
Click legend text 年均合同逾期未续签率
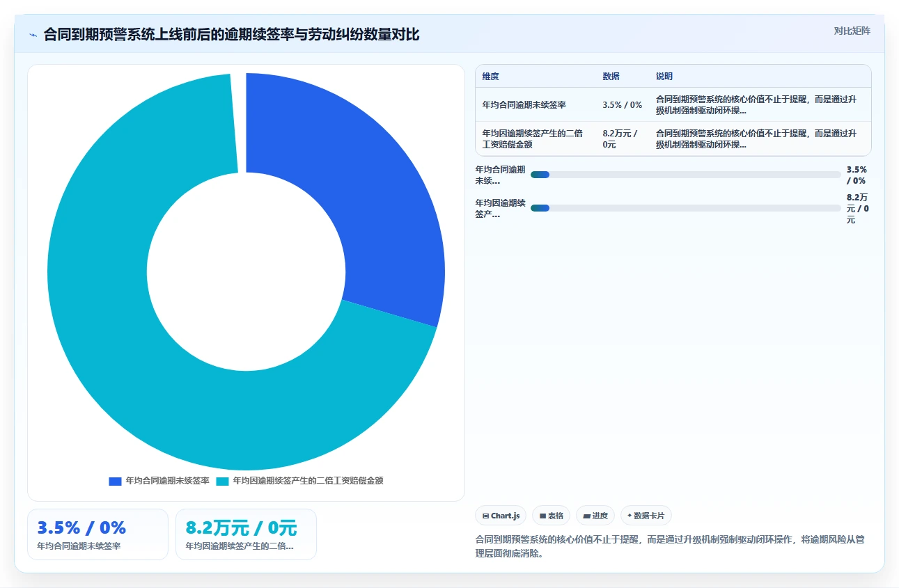167,481
